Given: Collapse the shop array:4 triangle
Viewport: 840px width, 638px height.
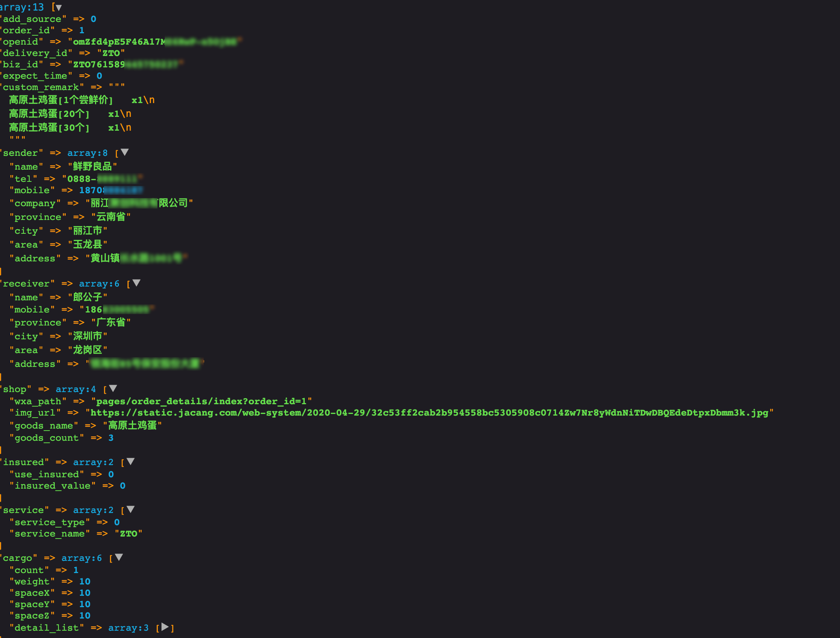Looking at the screenshot, I should coord(113,388).
